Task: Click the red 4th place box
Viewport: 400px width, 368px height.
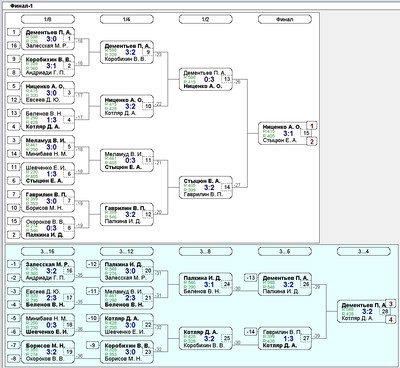Action: pos(391,319)
